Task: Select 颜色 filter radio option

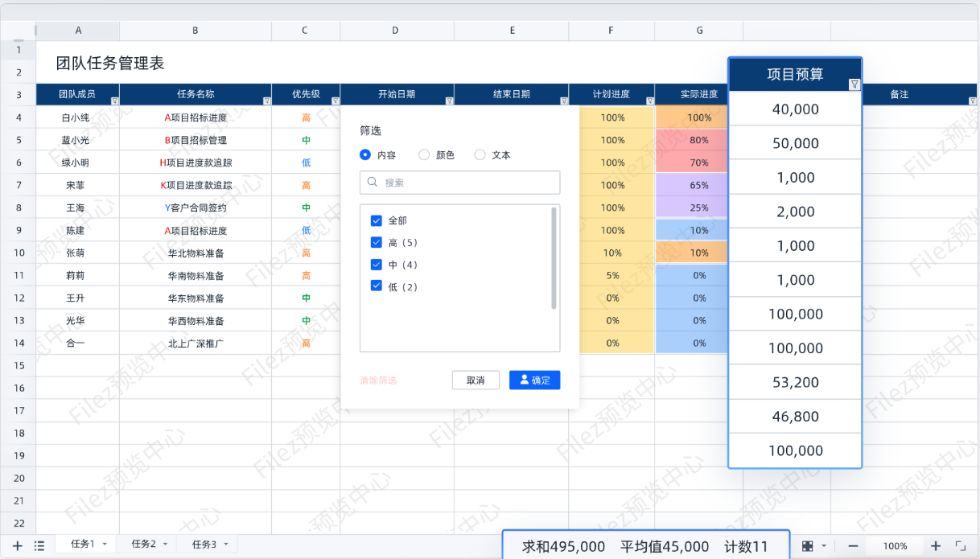Action: pyautogui.click(x=424, y=155)
